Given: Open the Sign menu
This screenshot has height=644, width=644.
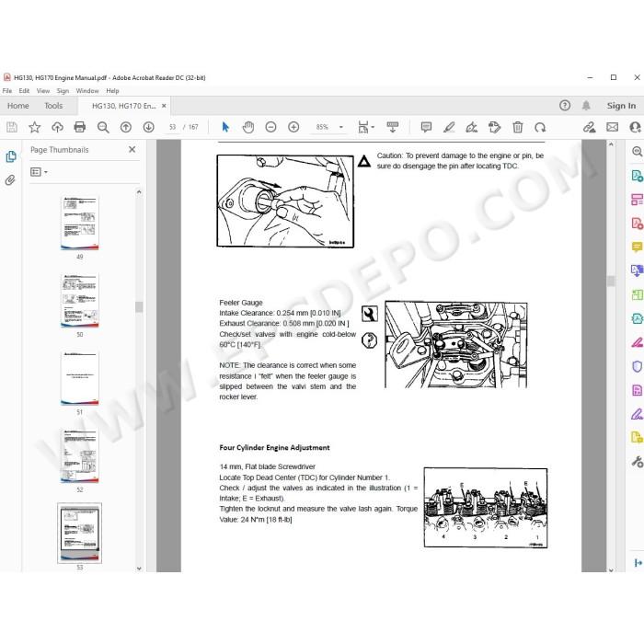Looking at the screenshot, I should click(63, 91).
